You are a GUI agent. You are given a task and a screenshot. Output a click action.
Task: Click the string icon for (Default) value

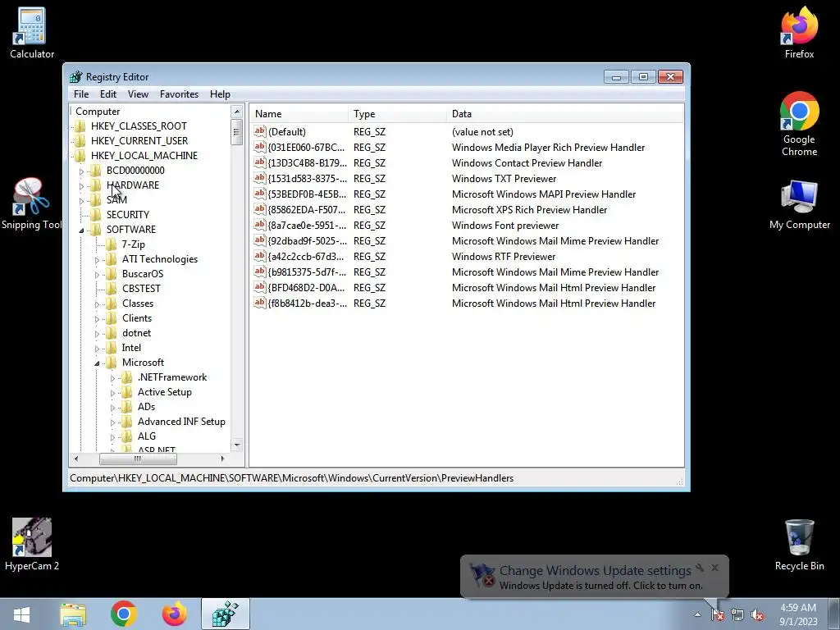tap(260, 131)
